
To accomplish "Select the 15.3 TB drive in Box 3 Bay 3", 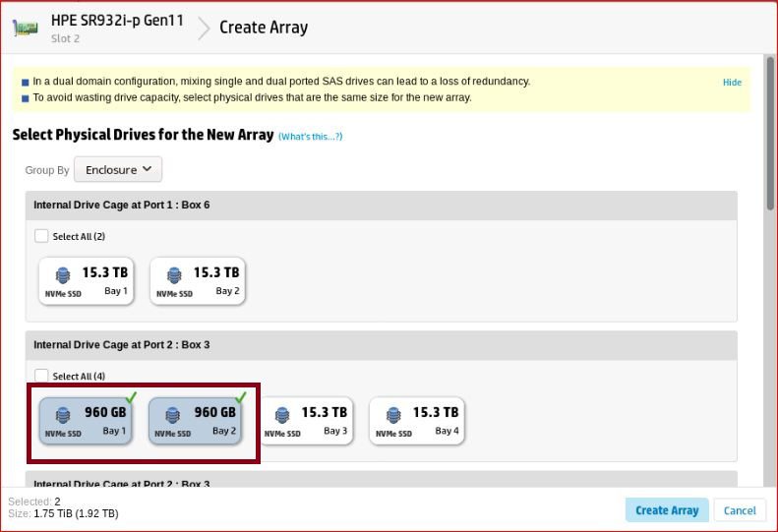I will point(305,421).
